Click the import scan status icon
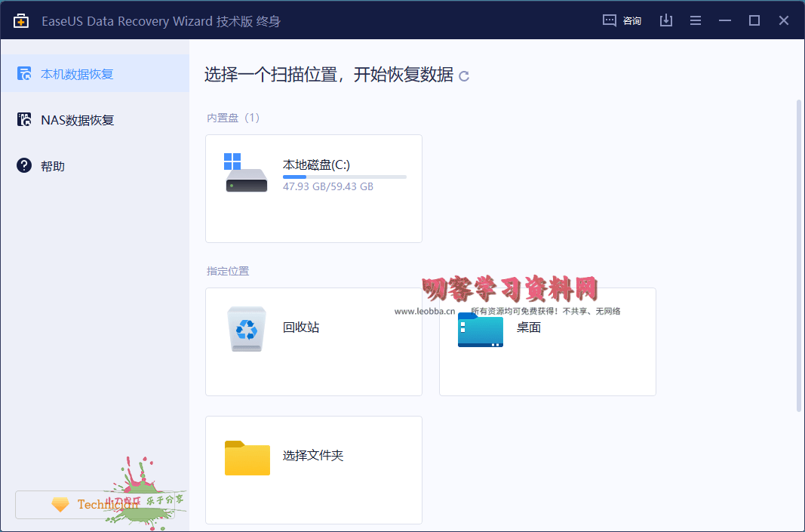 [x=666, y=20]
